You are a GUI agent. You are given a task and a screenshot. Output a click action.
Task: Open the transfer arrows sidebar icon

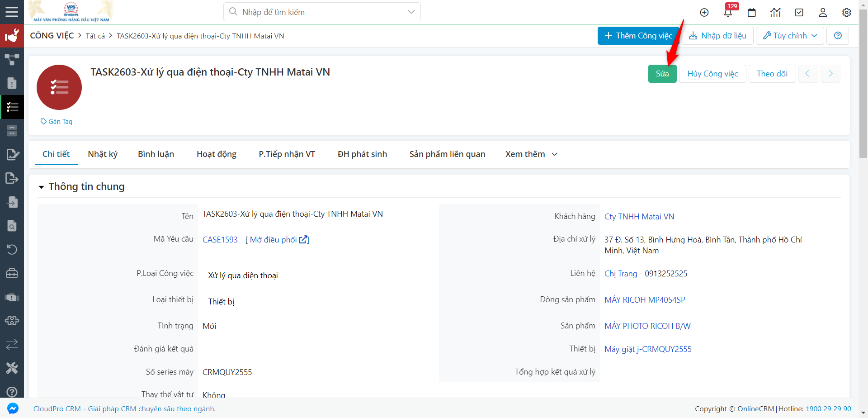12,345
